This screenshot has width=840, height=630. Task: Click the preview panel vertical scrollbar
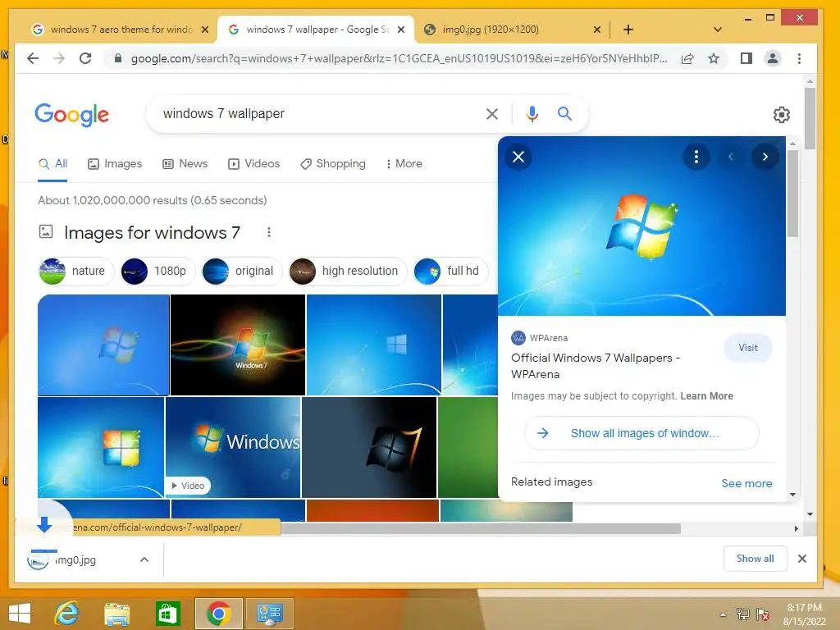coord(793,194)
